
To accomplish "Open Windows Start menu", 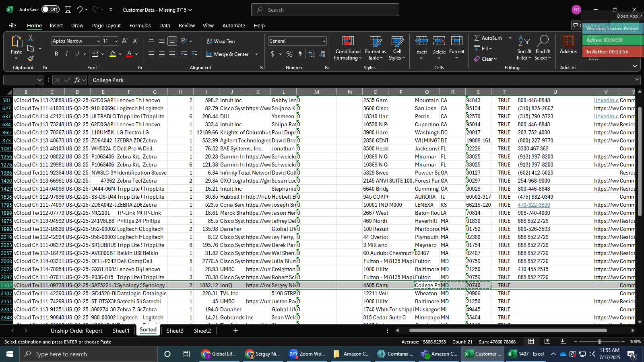I will click(x=10, y=354).
